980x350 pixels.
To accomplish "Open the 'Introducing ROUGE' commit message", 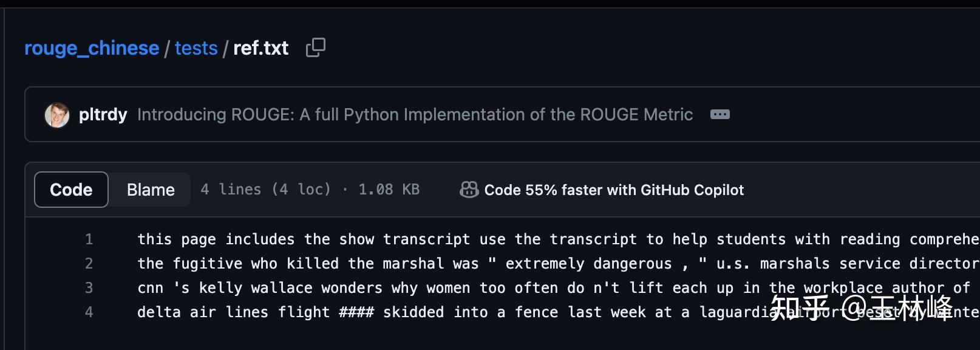I will click(415, 115).
